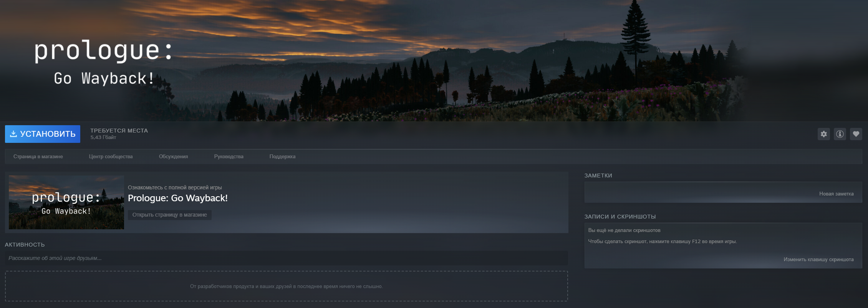Screen dimensions: 868x308
Task: Create Новая заметка note
Action: (836, 194)
